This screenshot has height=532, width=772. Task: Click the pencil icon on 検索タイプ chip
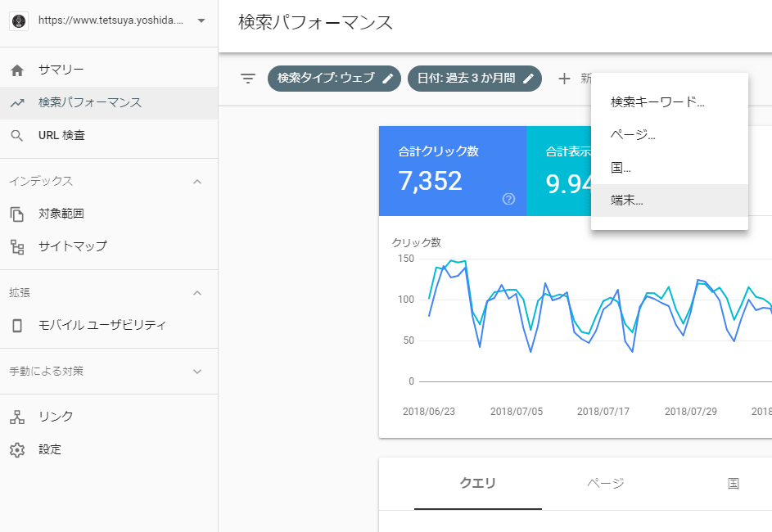(x=388, y=79)
